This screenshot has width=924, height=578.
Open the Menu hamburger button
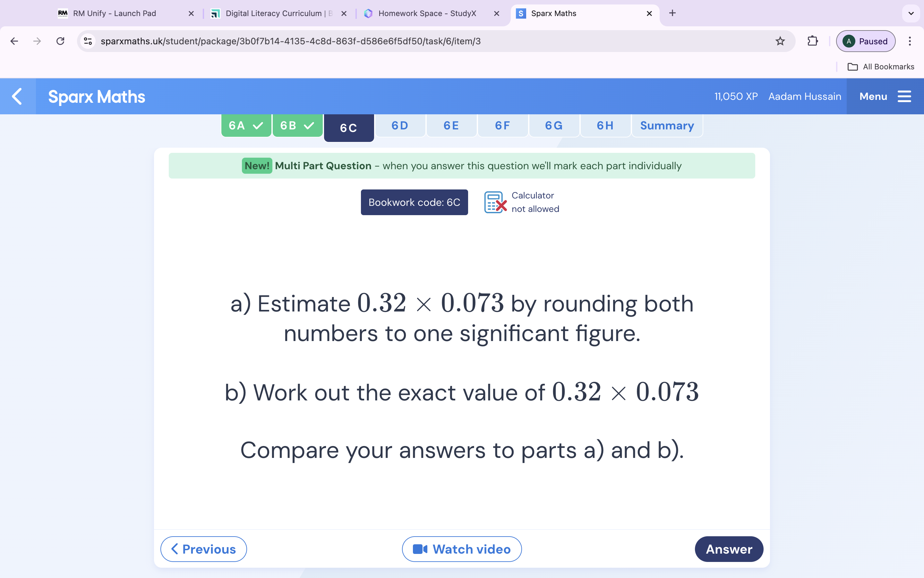click(885, 96)
